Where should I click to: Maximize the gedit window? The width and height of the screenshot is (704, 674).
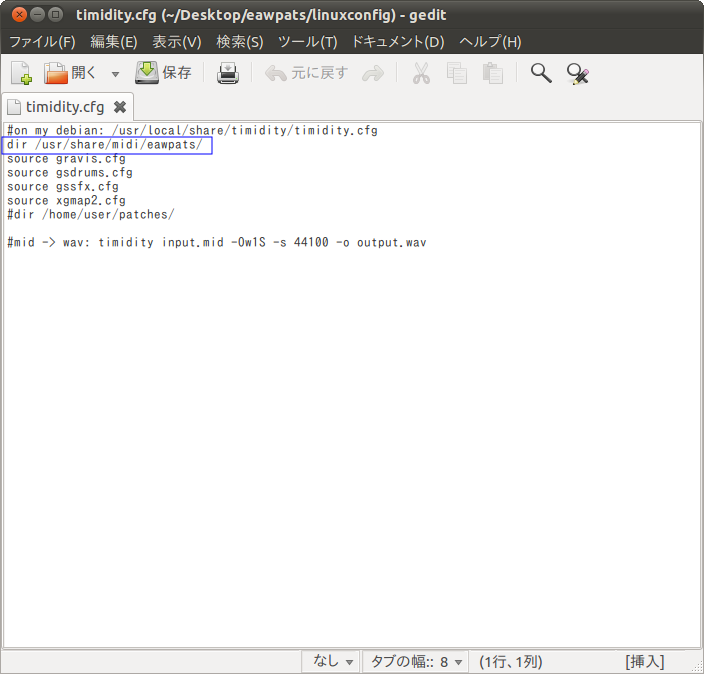[55, 15]
